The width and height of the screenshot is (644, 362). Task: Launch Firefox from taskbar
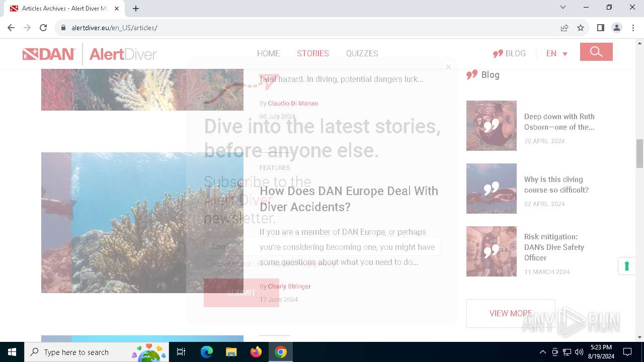(256, 352)
